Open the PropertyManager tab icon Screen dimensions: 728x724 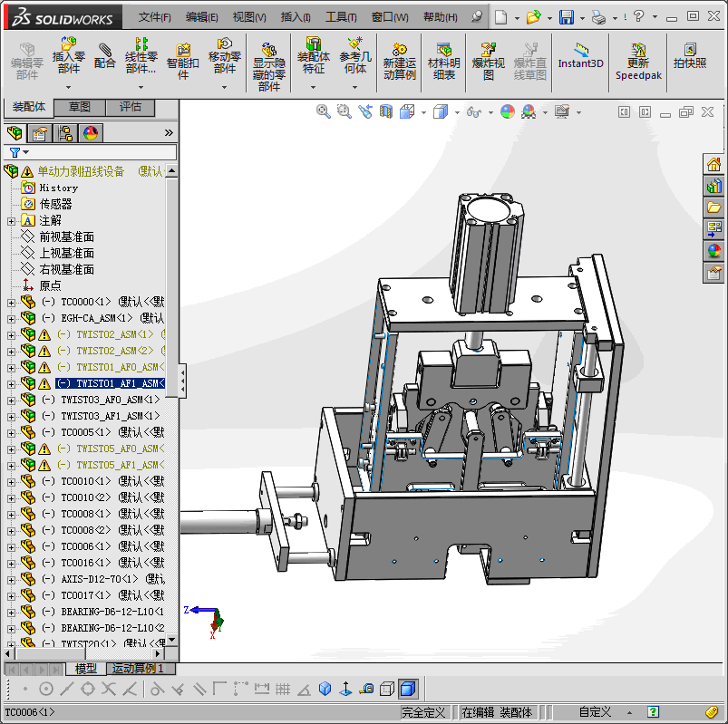(x=40, y=133)
